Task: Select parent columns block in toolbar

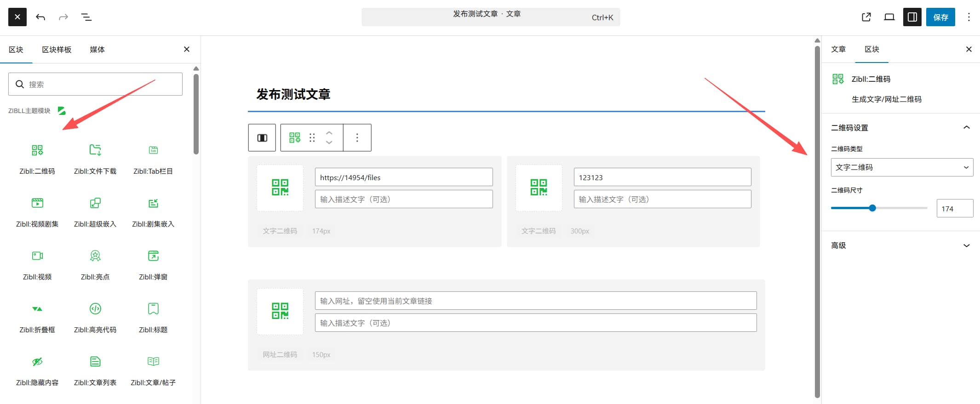Action: pyautogui.click(x=262, y=137)
